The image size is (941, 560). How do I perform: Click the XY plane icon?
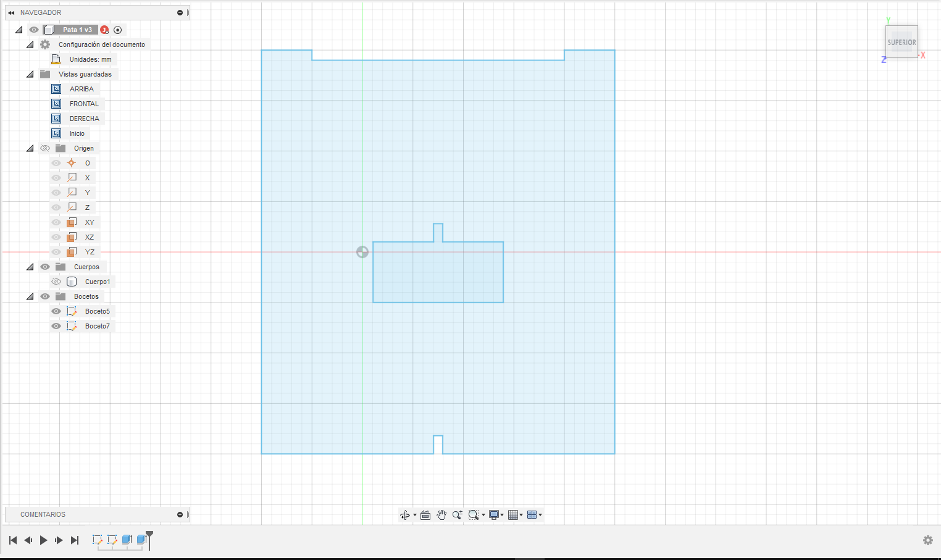[x=72, y=222]
